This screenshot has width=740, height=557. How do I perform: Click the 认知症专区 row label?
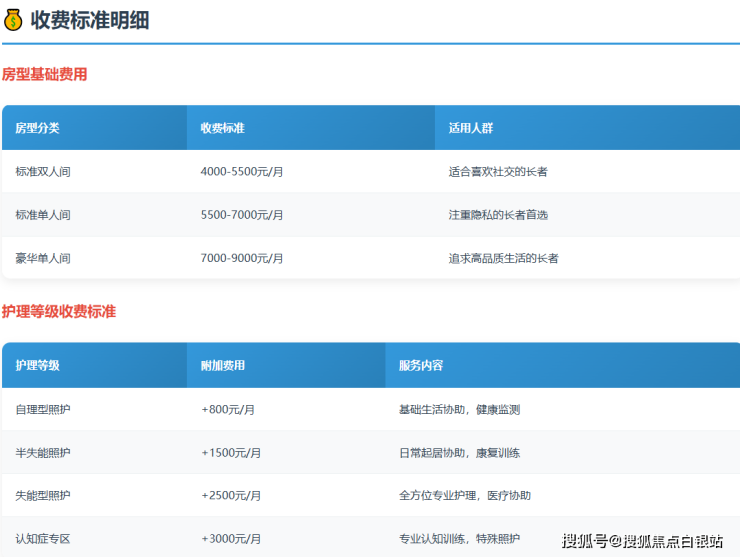pyautogui.click(x=43, y=539)
